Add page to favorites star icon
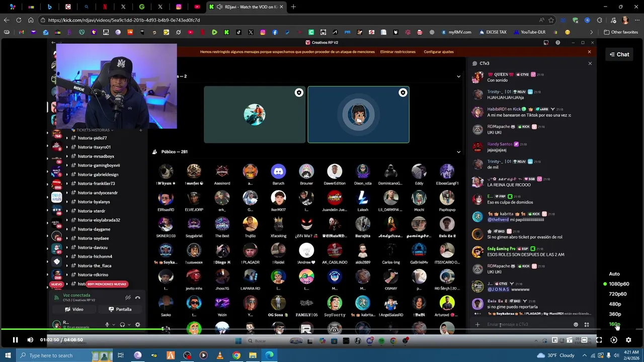Image resolution: width=644 pixels, height=362 pixels. pyautogui.click(x=551, y=20)
